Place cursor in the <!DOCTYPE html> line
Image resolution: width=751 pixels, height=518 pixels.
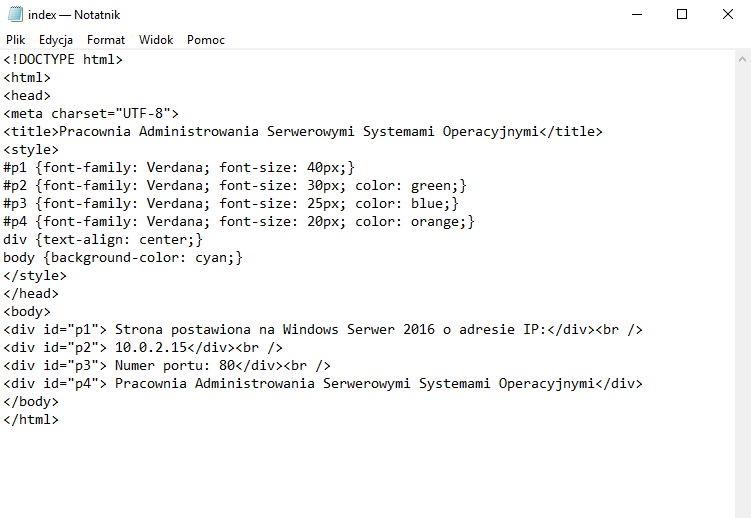tap(63, 60)
